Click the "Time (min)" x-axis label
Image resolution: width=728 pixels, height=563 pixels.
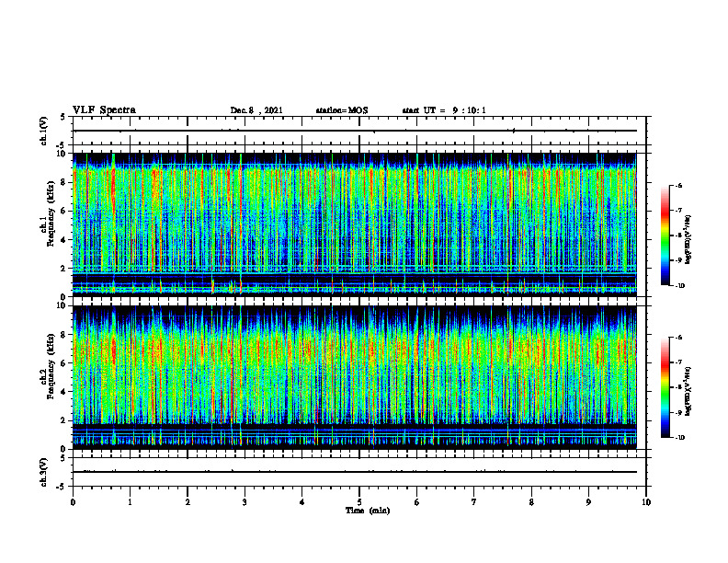point(368,511)
